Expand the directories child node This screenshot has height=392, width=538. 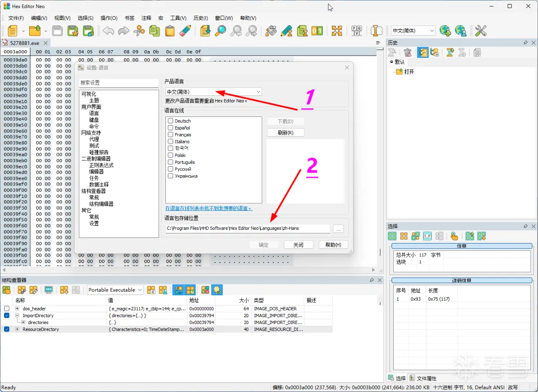pos(23,322)
